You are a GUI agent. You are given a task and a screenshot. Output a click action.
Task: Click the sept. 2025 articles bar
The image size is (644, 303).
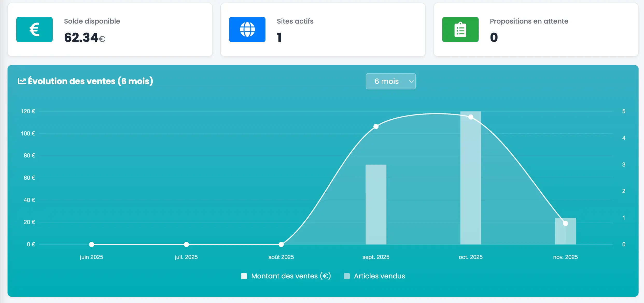(x=376, y=205)
